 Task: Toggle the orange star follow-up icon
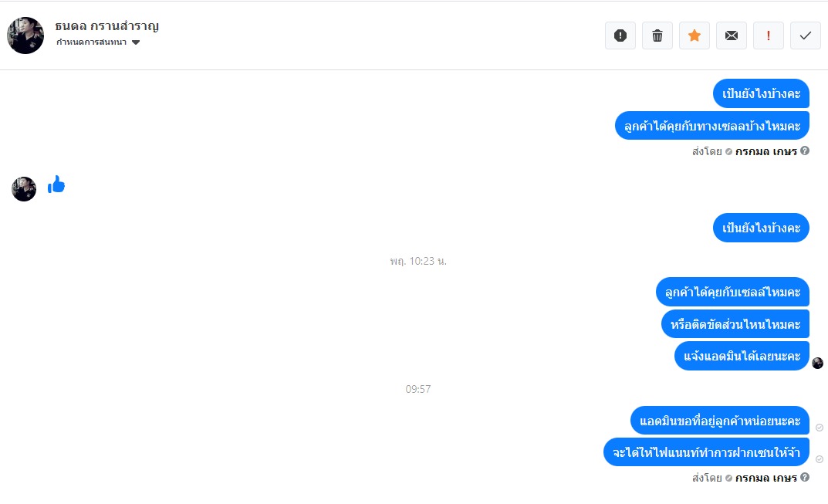coord(694,36)
